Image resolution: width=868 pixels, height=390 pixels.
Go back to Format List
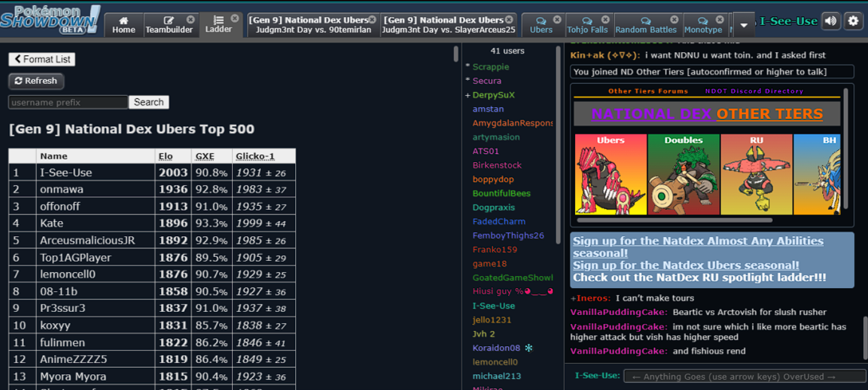pos(41,59)
